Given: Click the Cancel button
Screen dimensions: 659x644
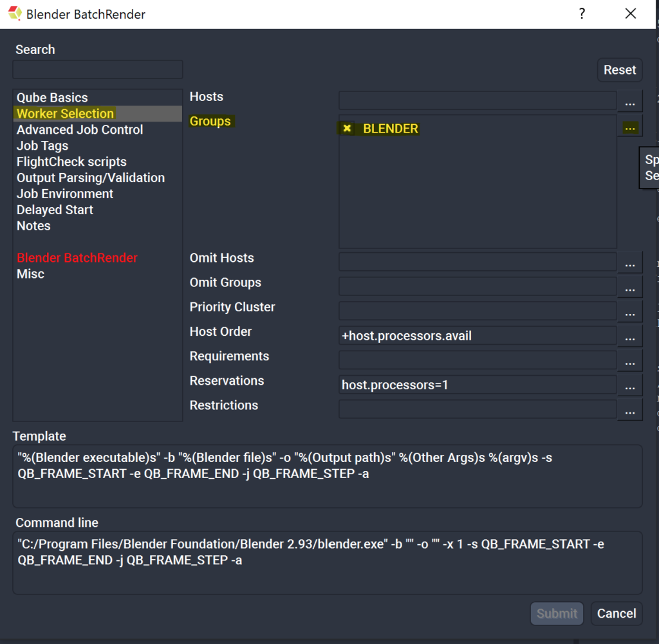Looking at the screenshot, I should point(616,614).
